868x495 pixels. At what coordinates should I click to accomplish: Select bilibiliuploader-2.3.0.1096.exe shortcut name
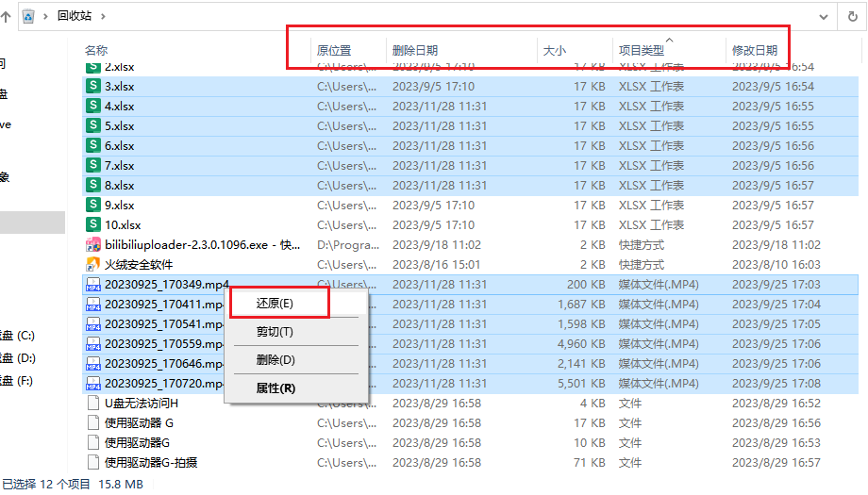[x=203, y=245]
